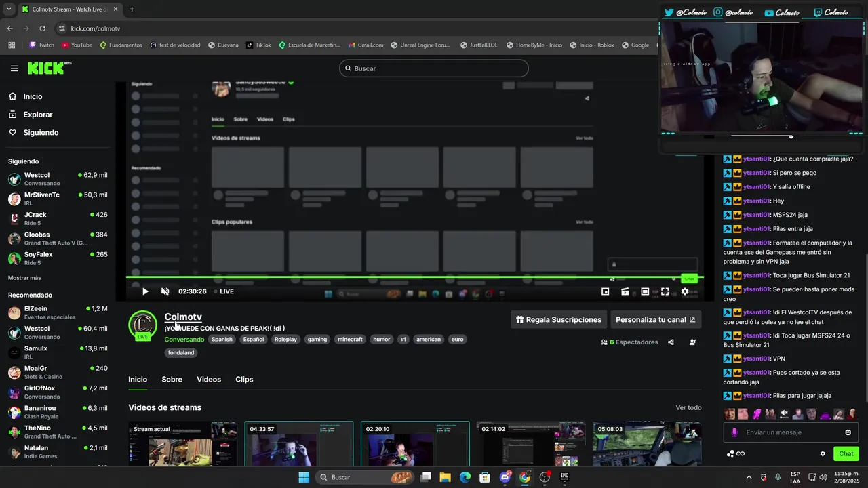
Task: Open Gloobss channel in sidebar
Action: coord(58,239)
